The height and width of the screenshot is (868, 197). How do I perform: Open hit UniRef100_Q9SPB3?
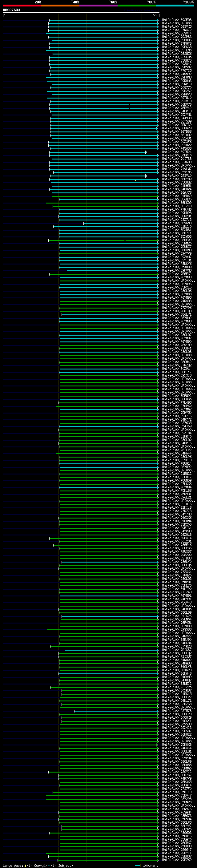(x=176, y=37)
